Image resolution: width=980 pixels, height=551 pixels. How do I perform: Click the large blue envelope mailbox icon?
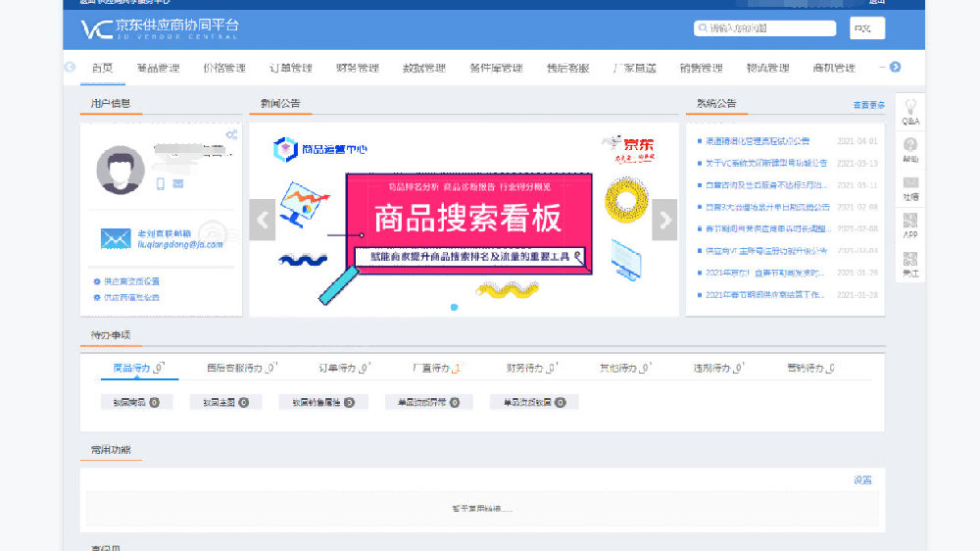[116, 238]
